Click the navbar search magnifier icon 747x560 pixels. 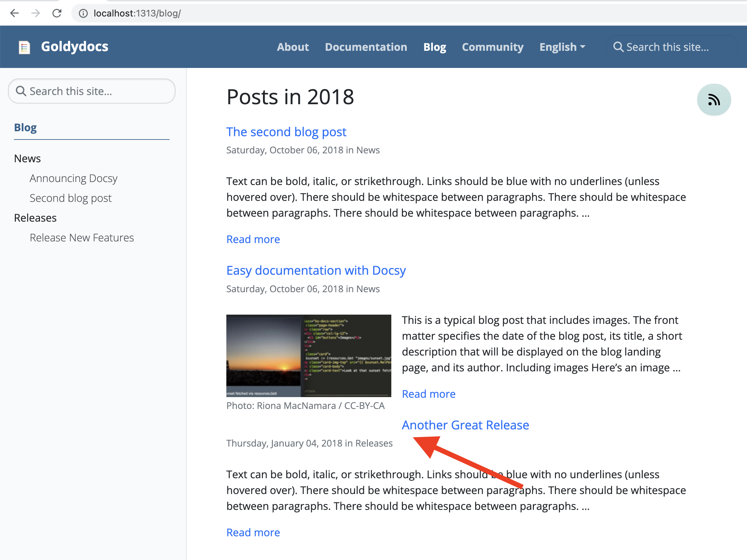(618, 47)
